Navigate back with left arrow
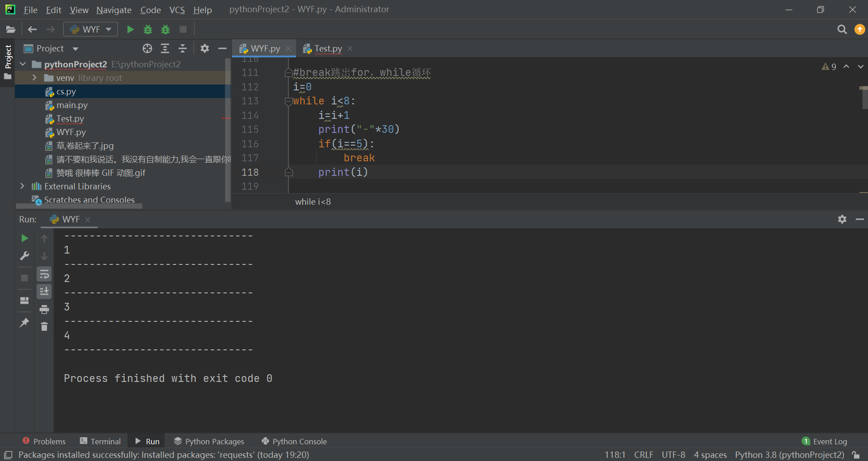 pyautogui.click(x=32, y=29)
